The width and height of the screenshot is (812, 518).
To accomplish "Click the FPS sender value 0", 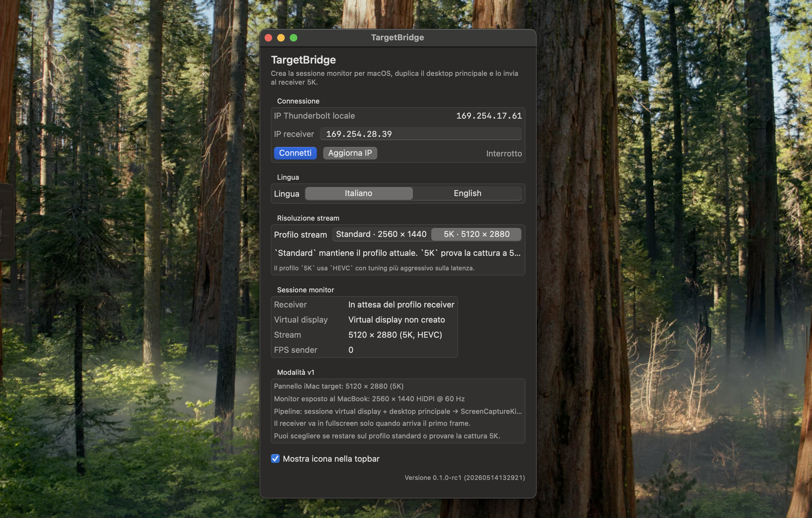I will [x=351, y=350].
